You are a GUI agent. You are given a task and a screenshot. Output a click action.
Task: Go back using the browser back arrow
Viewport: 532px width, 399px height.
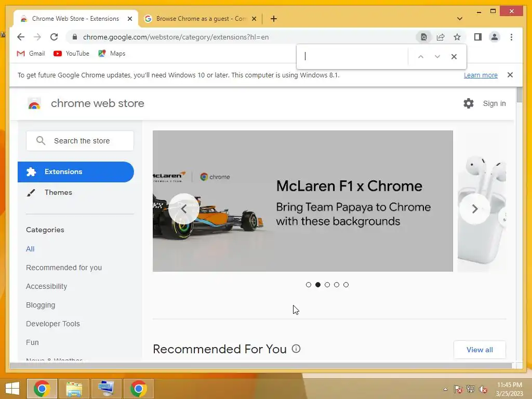tap(21, 37)
